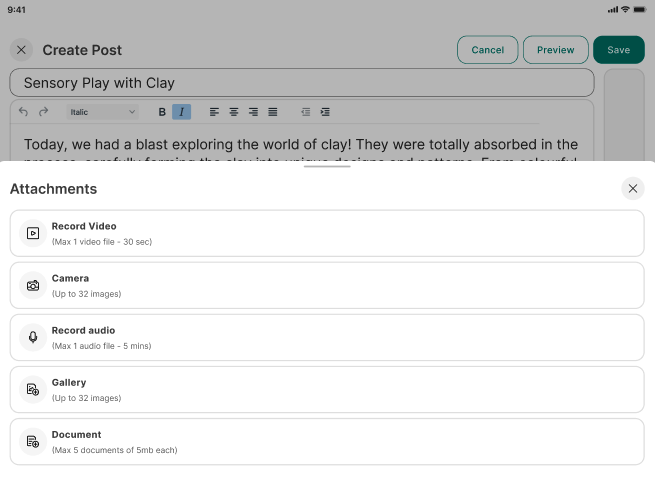Click the '(Max 1 audio file - 5 mins)' text
Image resolution: width=655 pixels, height=477 pixels.
point(102,346)
